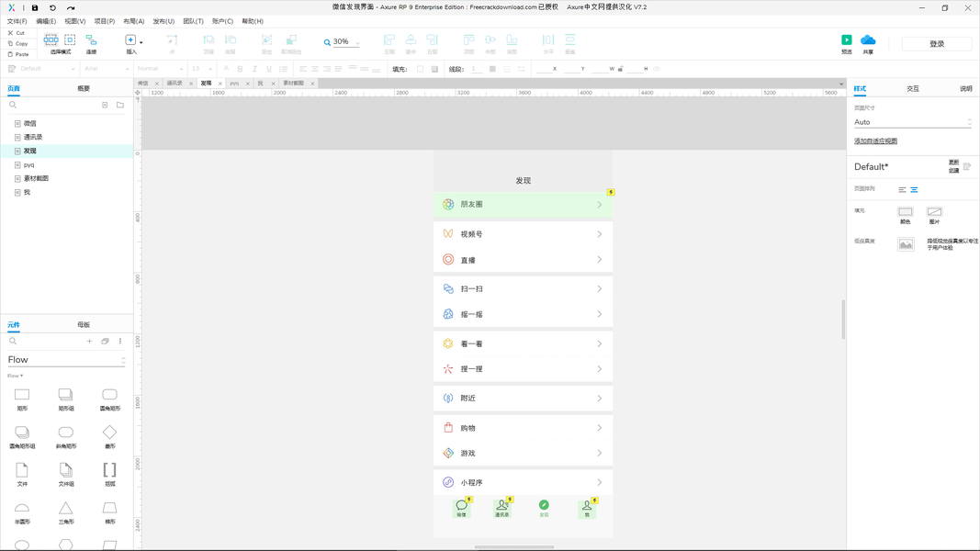Image resolution: width=980 pixels, height=551 pixels.
Task: Click the 朋友圈 row on canvas
Action: [x=524, y=204]
